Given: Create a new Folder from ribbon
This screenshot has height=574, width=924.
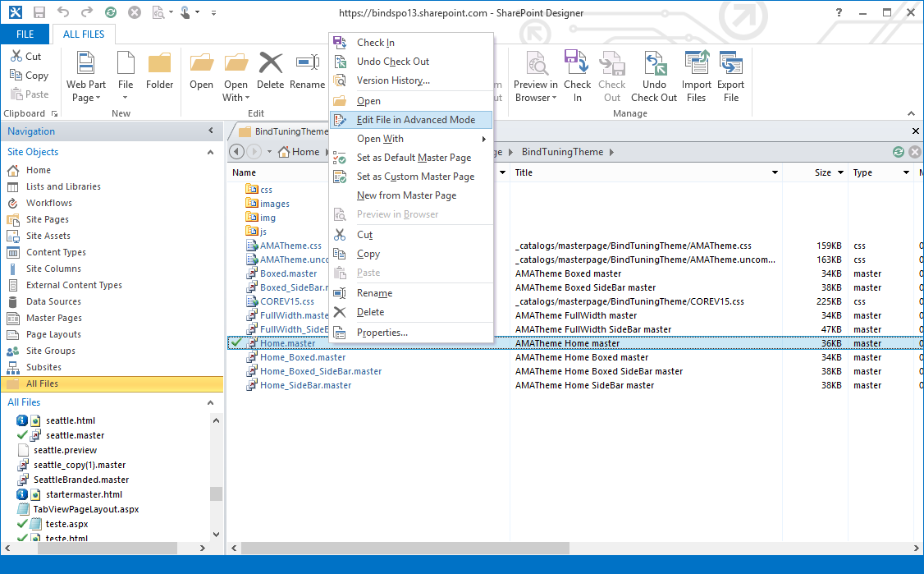Looking at the screenshot, I should [159, 71].
